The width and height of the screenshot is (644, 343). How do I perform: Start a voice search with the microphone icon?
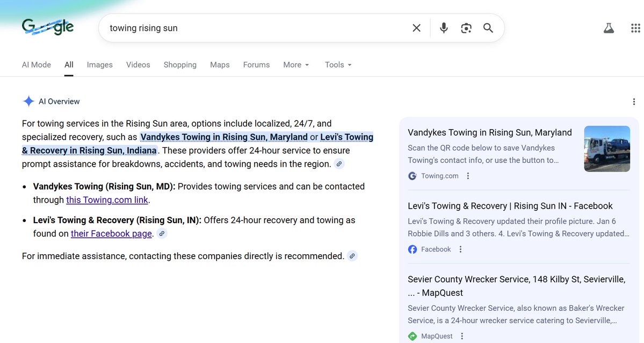click(444, 28)
